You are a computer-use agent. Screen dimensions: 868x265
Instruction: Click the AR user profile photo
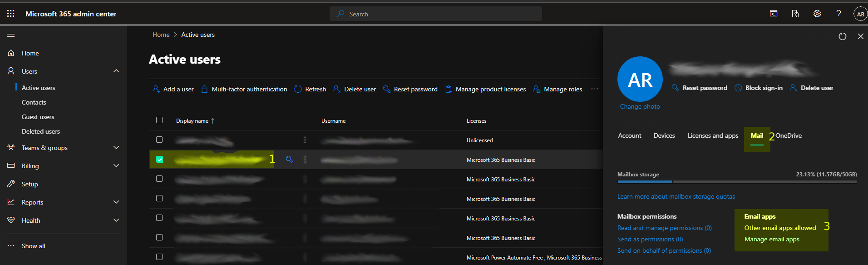click(640, 79)
